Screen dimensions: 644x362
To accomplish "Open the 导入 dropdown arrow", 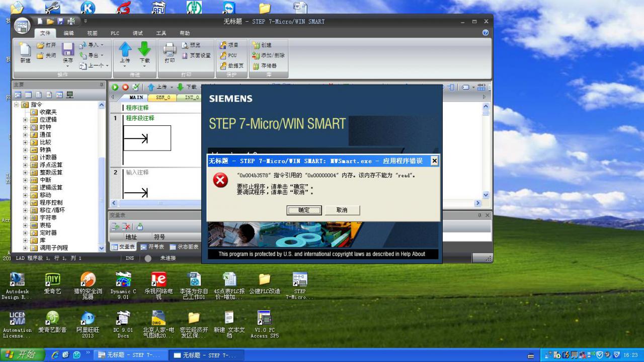I will coord(102,45).
